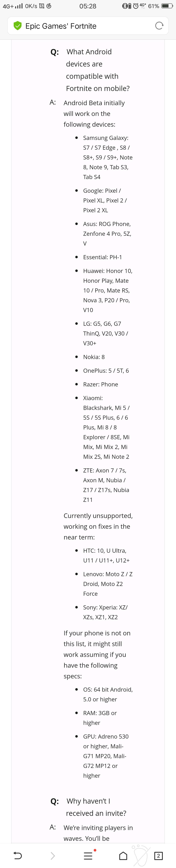Tap the GPU Adreno 530 requirement text
This screenshot has height=868, width=176.
coord(106,756)
